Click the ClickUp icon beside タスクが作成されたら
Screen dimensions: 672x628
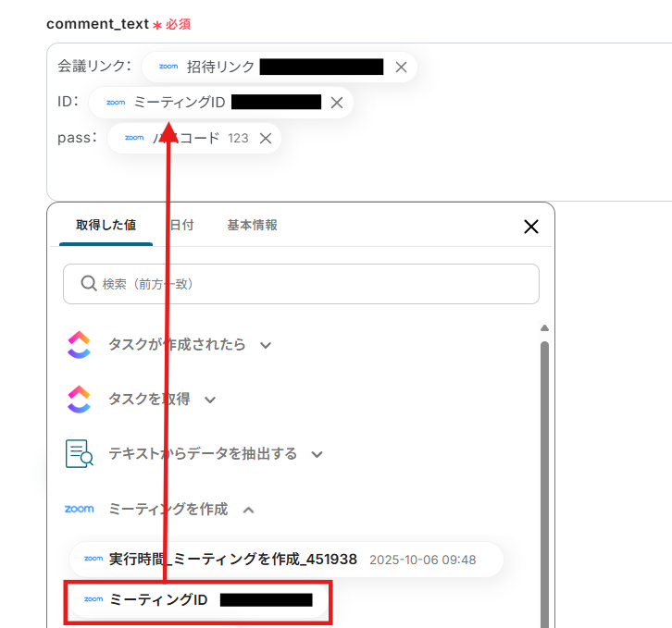[80, 344]
